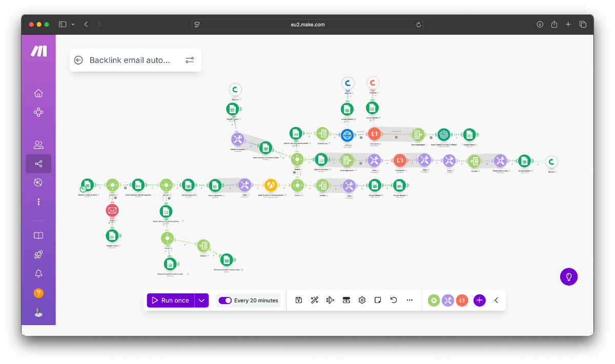Toggle the Every 20 minutes schedule switch
615x364 pixels.
(x=225, y=301)
